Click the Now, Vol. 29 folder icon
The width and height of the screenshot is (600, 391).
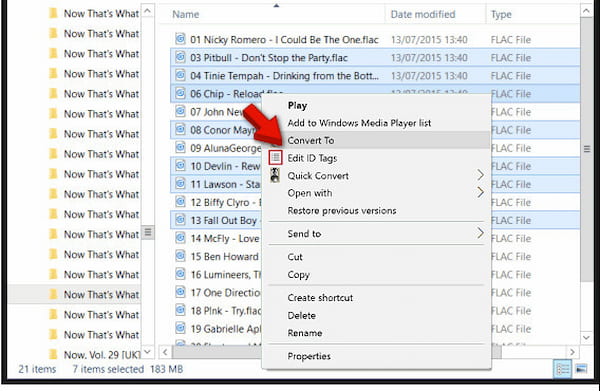(x=54, y=355)
